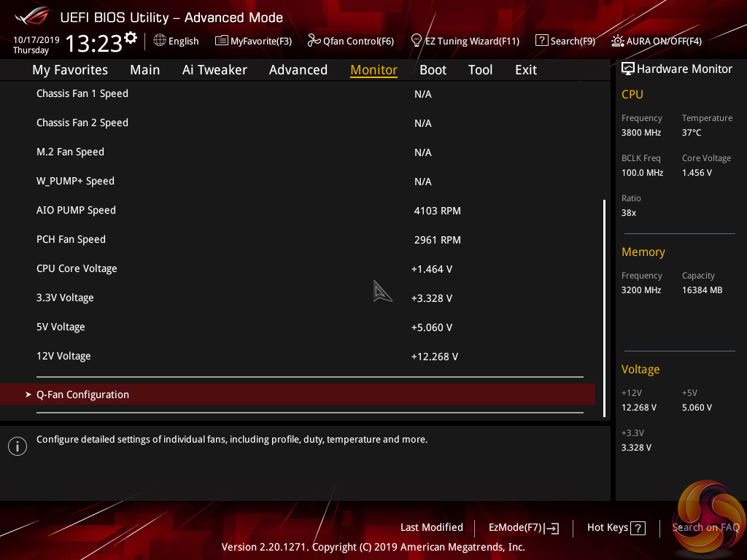Open the Ai Tweaker tab
Screen dimensions: 747x560
214,70
